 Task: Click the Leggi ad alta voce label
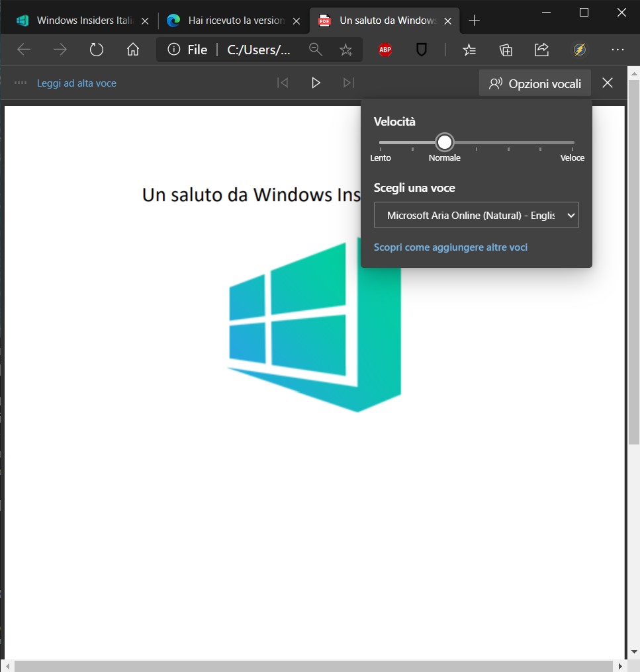(76, 83)
